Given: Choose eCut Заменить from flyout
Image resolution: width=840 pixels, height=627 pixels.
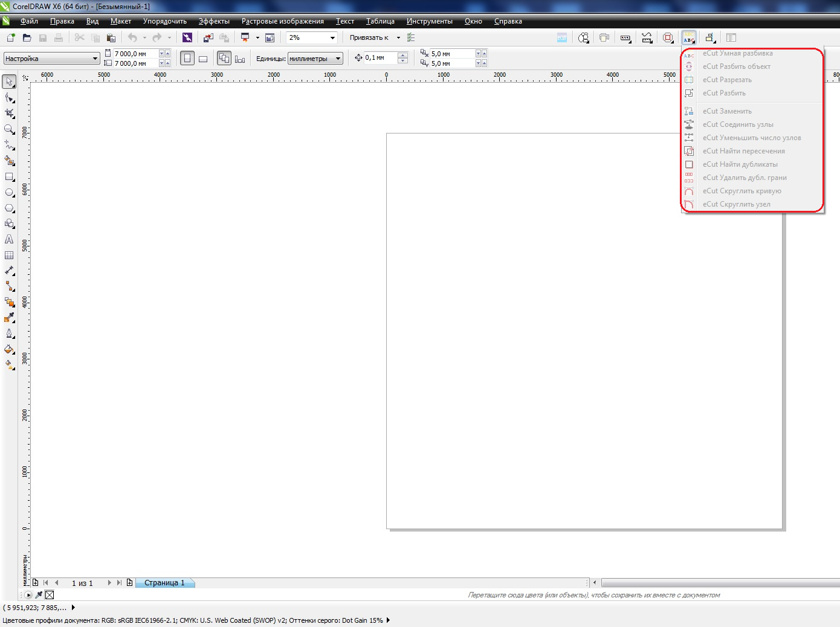Looking at the screenshot, I should tap(752, 111).
